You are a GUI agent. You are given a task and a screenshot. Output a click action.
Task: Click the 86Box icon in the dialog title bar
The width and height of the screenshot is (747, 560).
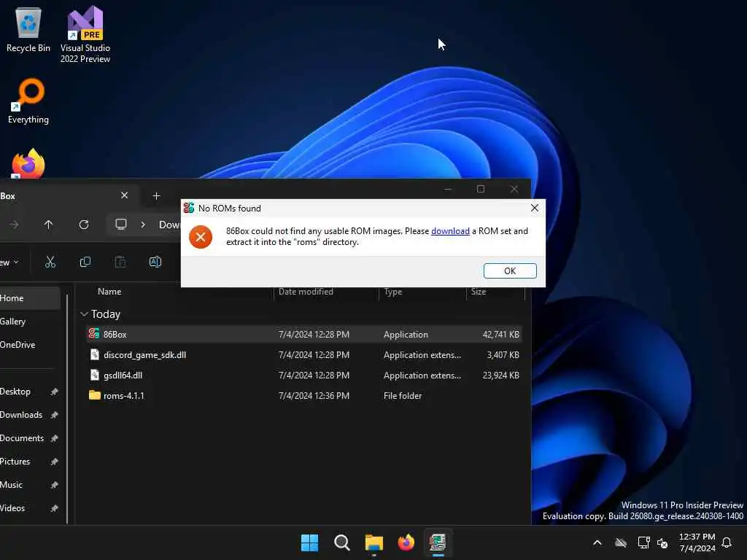189,208
